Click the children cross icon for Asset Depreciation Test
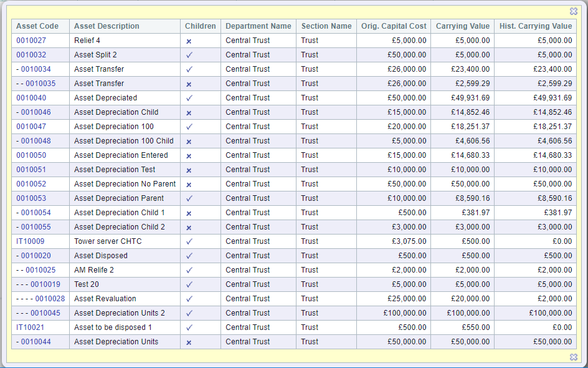The height and width of the screenshot is (368, 588). pyautogui.click(x=189, y=170)
